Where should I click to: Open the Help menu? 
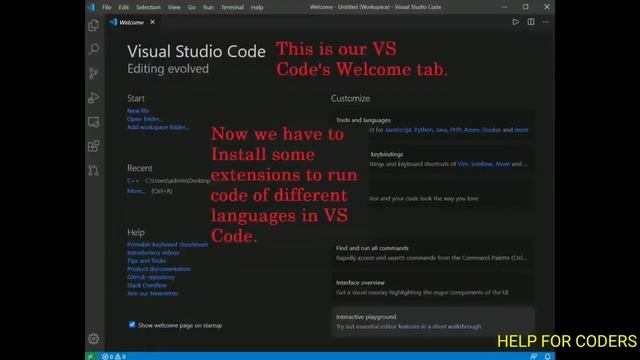point(257,7)
